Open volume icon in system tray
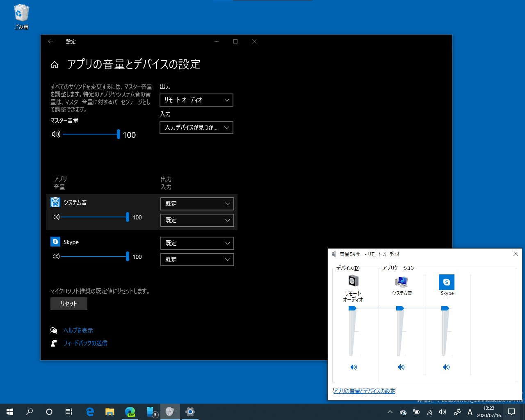The width and height of the screenshot is (525, 420). click(x=443, y=412)
